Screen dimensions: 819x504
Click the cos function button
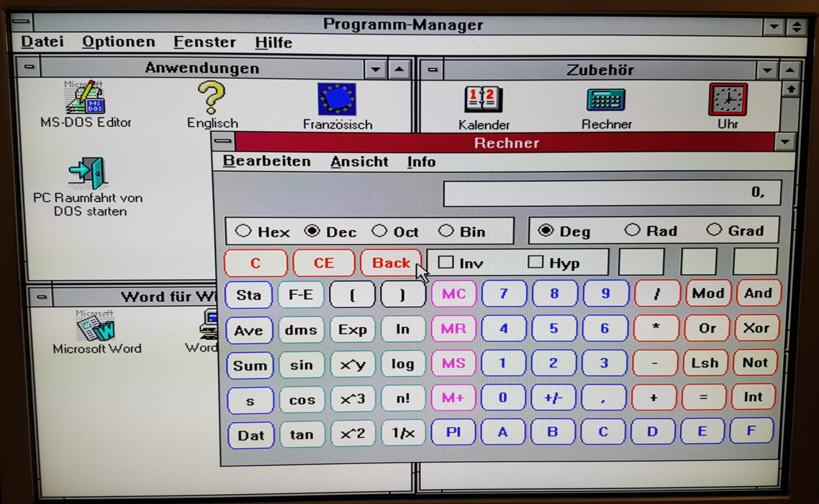pyautogui.click(x=301, y=400)
